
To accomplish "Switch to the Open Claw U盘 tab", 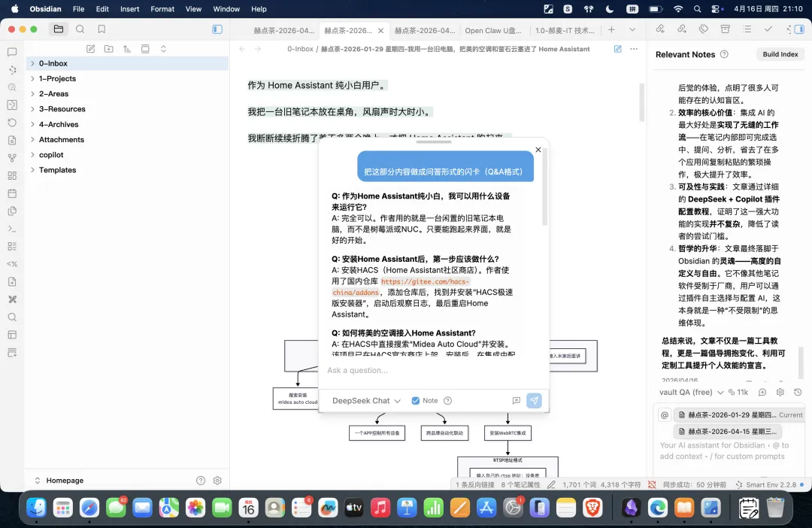I will (493, 31).
